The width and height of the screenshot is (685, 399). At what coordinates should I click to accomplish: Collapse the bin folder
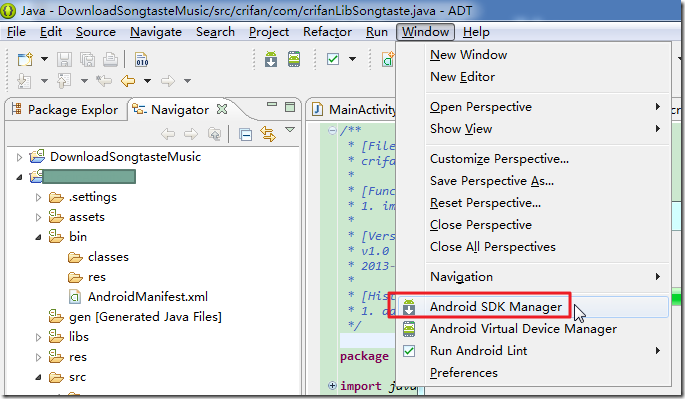pos(38,237)
